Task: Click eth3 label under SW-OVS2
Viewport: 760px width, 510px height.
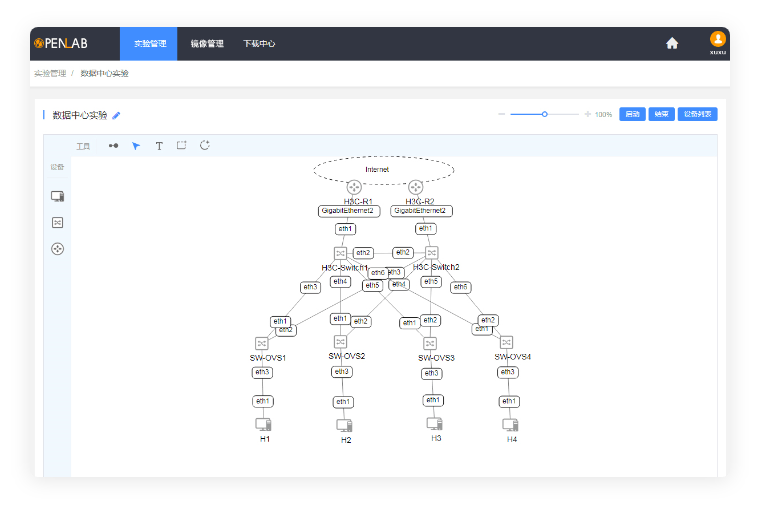Action: (342, 372)
